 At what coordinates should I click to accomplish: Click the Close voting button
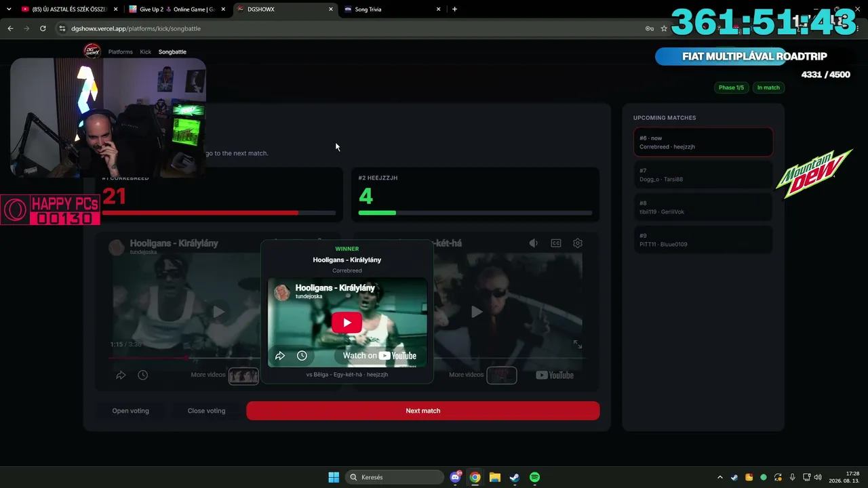tap(207, 411)
